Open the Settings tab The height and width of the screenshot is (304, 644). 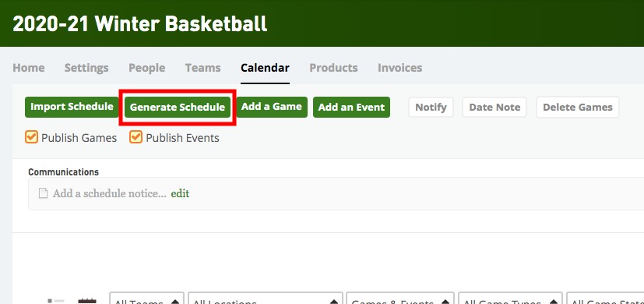point(86,68)
